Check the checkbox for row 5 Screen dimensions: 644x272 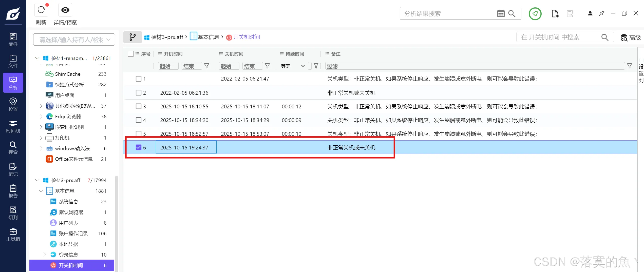point(139,133)
